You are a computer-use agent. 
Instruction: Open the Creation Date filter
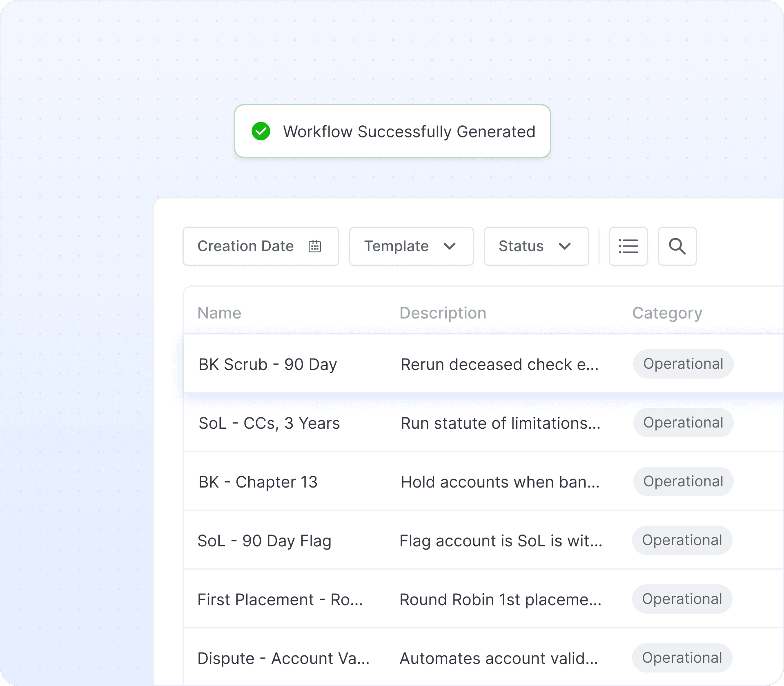tap(261, 246)
